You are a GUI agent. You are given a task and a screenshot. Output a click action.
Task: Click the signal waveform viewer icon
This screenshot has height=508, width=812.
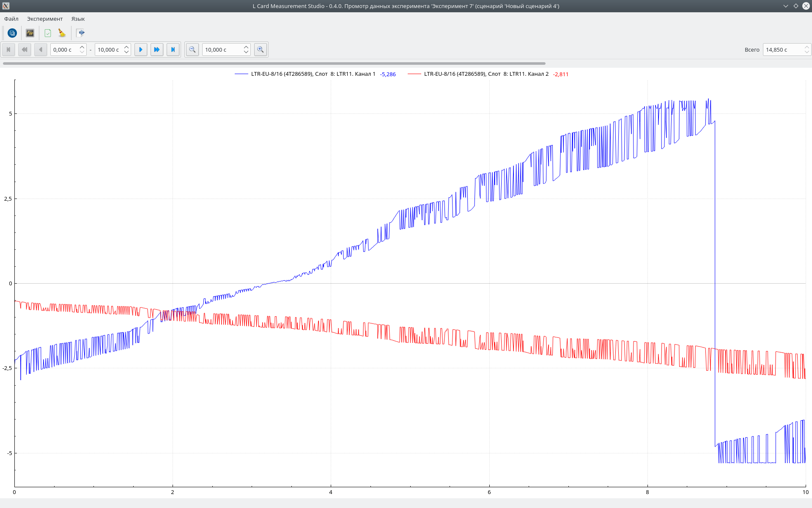tap(30, 33)
